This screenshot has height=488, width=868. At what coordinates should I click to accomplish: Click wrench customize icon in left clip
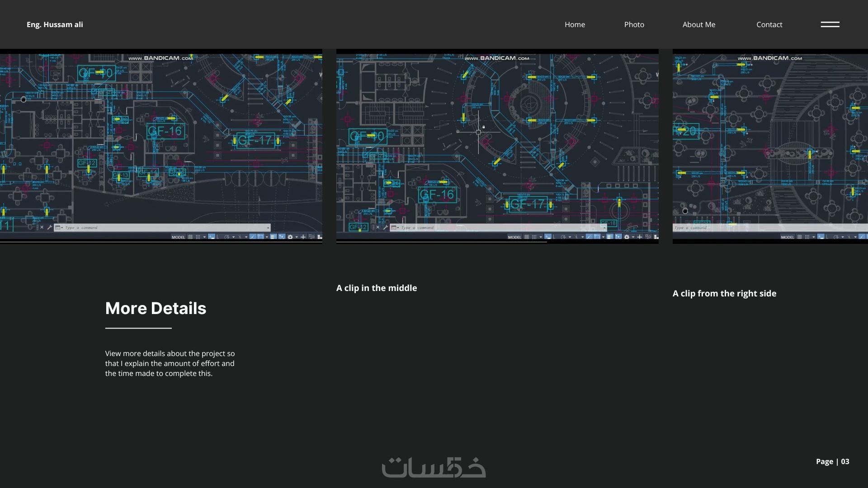(x=49, y=227)
